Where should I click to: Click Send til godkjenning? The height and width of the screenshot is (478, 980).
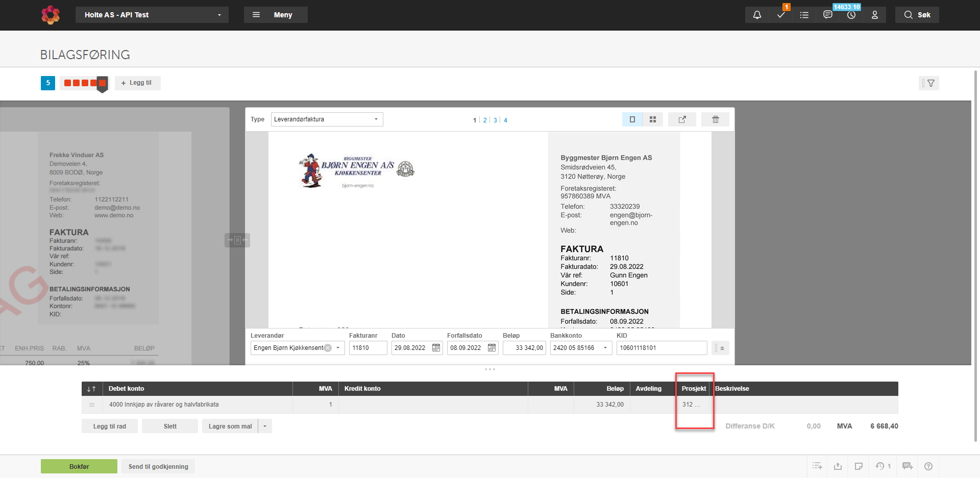158,466
